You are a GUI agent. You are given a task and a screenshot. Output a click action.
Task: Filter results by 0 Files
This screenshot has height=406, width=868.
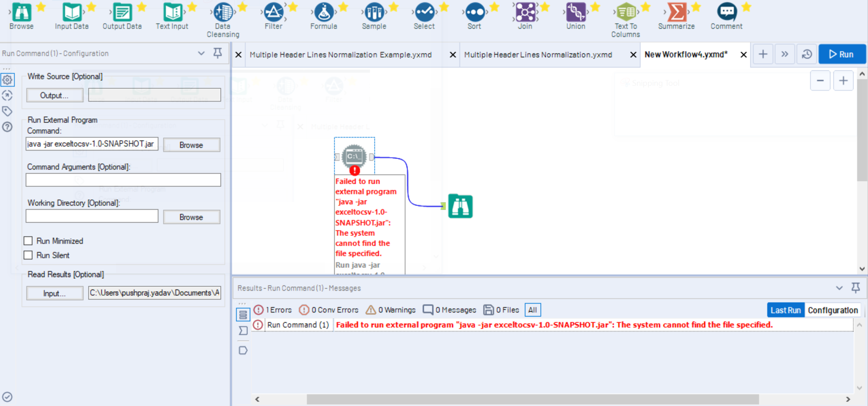(x=501, y=310)
